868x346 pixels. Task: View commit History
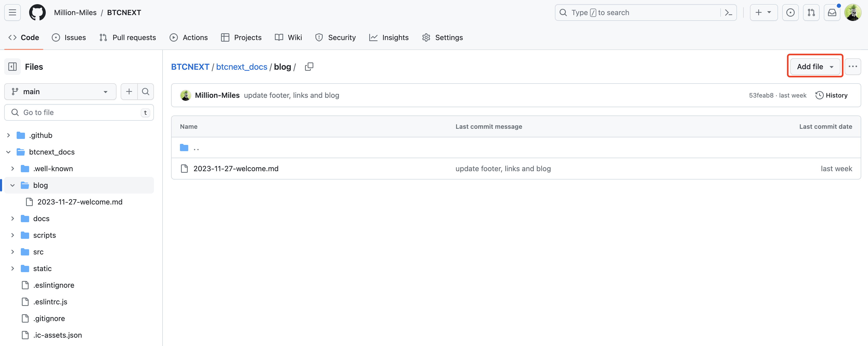click(x=831, y=95)
